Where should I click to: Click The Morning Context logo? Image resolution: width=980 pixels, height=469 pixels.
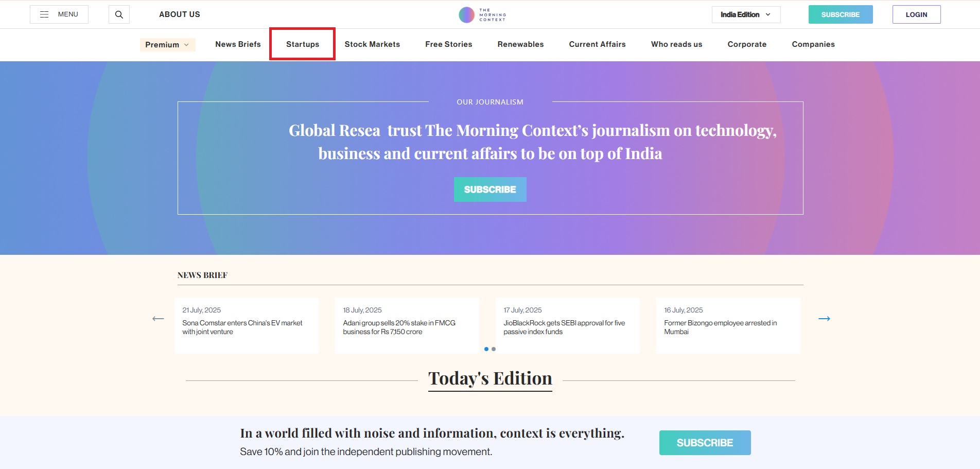[482, 14]
